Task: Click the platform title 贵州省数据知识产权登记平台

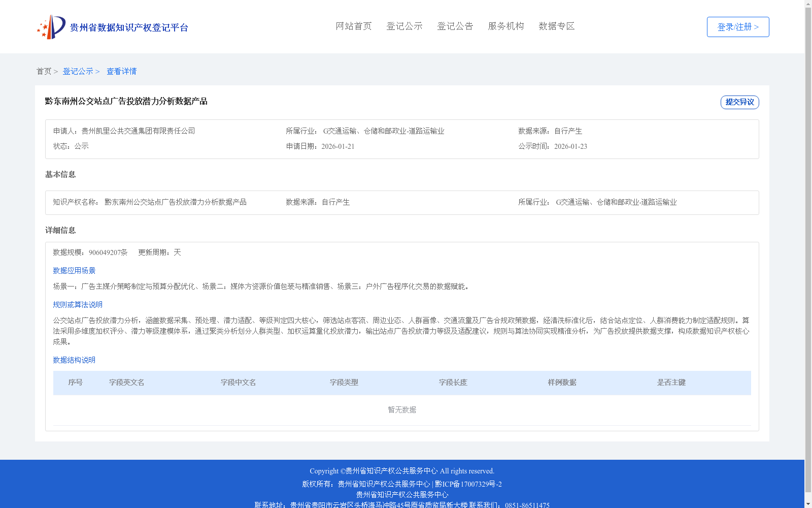Action: click(x=129, y=27)
